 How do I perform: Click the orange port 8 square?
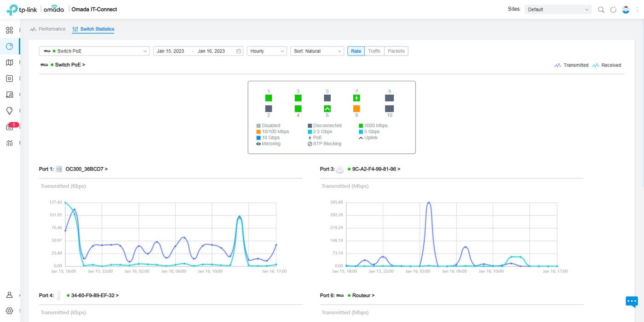pos(356,108)
